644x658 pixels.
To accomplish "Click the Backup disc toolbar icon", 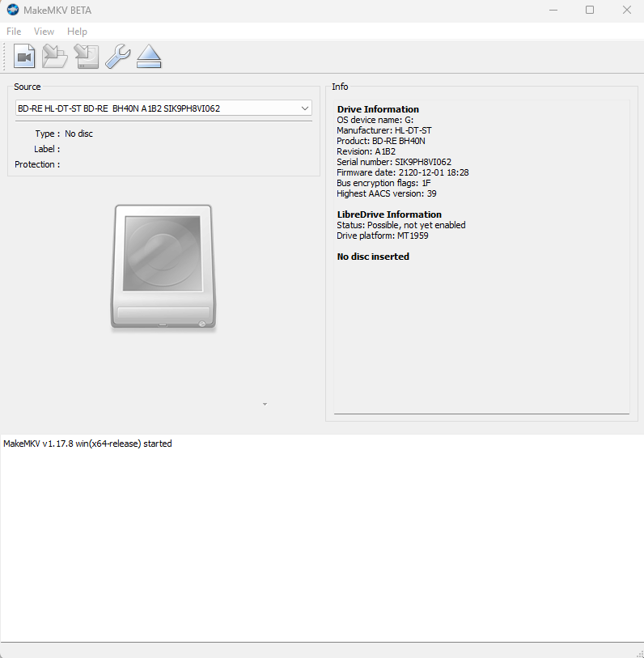I will pyautogui.click(x=87, y=56).
